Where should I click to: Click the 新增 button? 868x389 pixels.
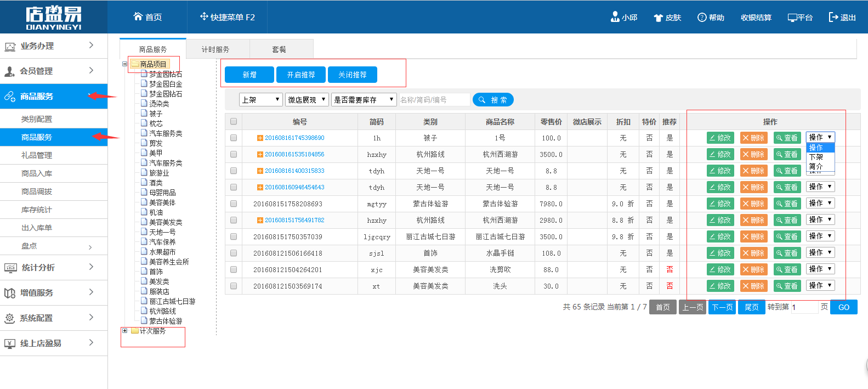249,75
